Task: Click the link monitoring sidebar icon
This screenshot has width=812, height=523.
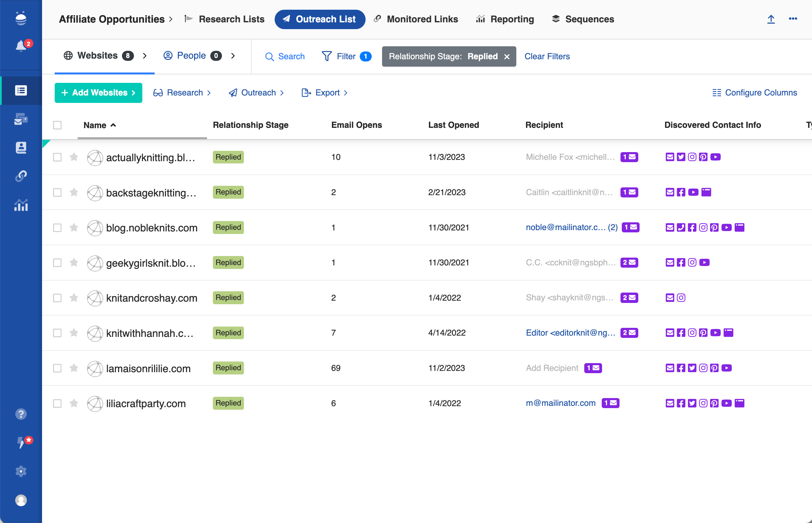Action: [x=21, y=176]
